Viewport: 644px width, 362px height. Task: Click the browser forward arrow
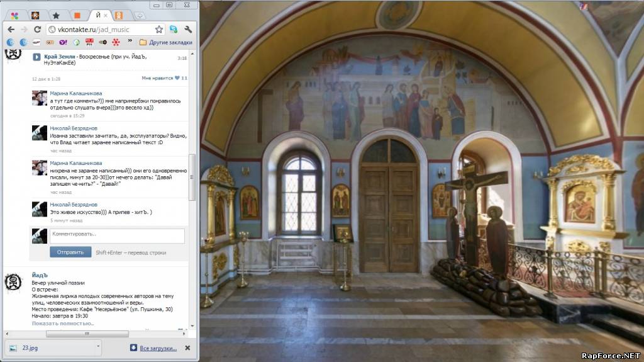pyautogui.click(x=25, y=30)
